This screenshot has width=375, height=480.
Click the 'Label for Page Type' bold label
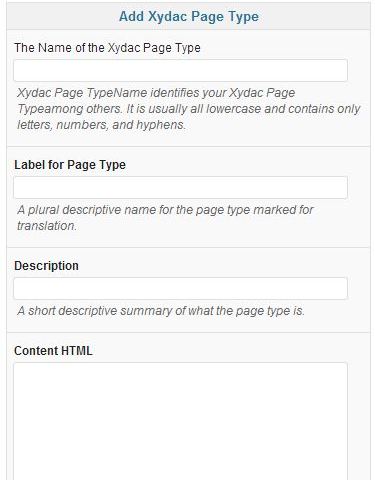coord(70,165)
